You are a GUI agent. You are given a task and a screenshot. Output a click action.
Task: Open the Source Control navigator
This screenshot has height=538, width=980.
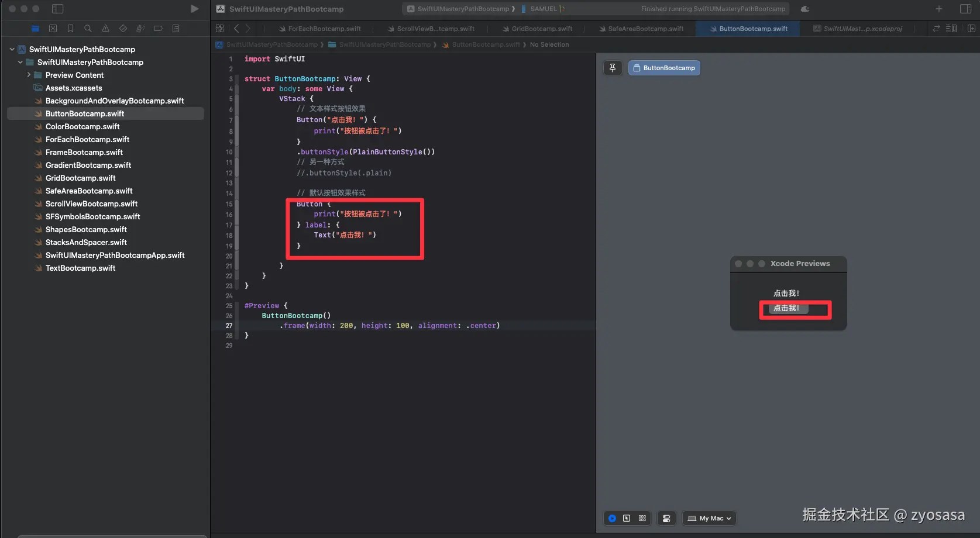(53, 28)
